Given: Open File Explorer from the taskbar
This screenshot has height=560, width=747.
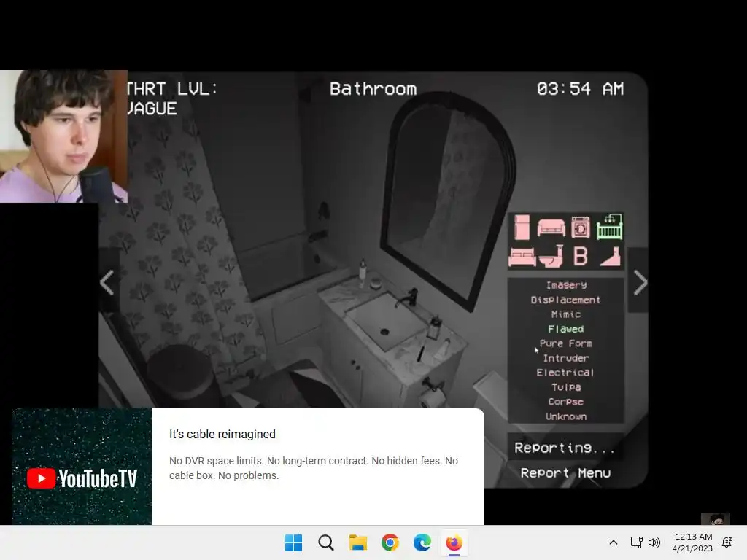Looking at the screenshot, I should tap(357, 542).
